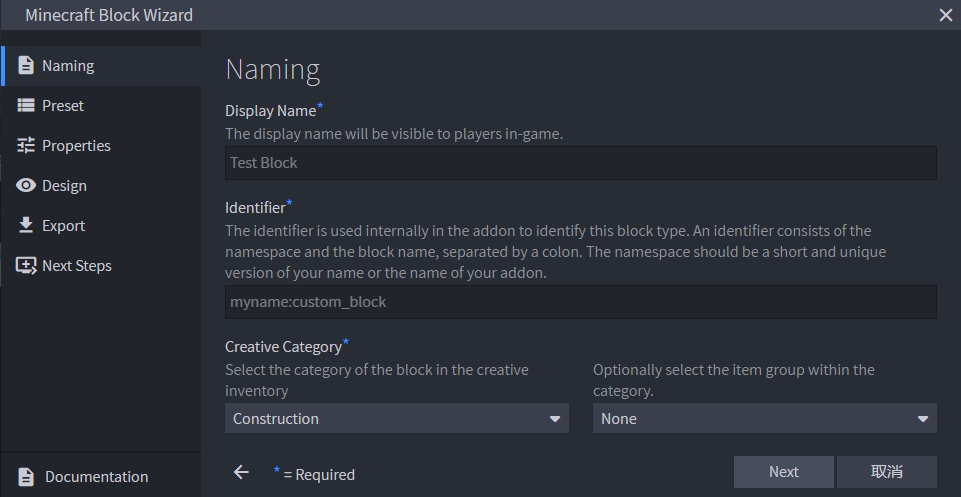This screenshot has width=961, height=497.
Task: Click the back arrow icon
Action: click(x=241, y=472)
